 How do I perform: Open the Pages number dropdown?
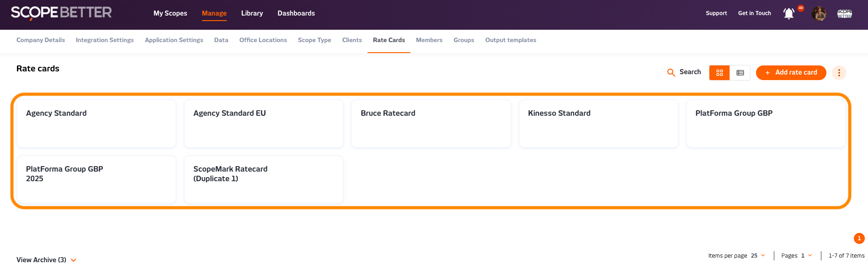pos(806,256)
